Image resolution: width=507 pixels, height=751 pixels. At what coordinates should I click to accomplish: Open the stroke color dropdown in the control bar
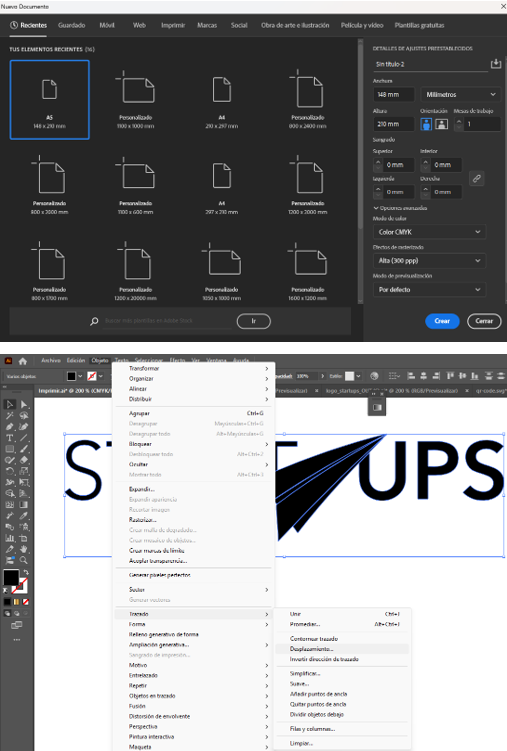[x=101, y=376]
